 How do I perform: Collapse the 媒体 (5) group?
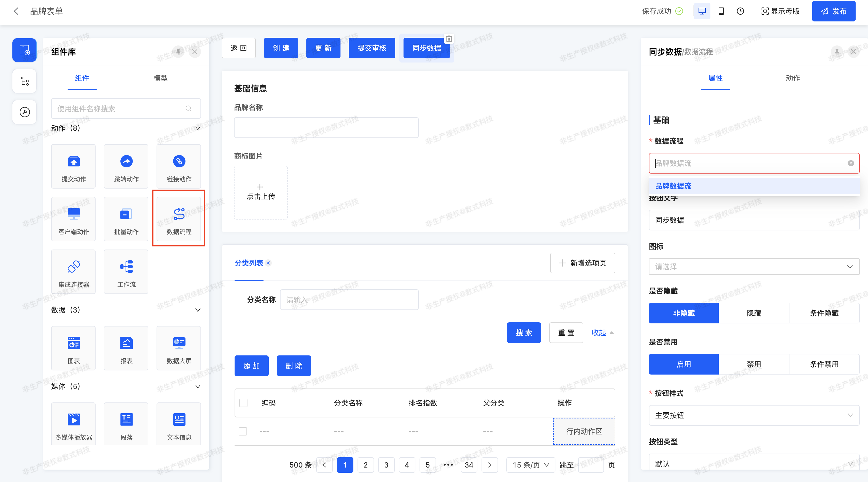coord(198,386)
